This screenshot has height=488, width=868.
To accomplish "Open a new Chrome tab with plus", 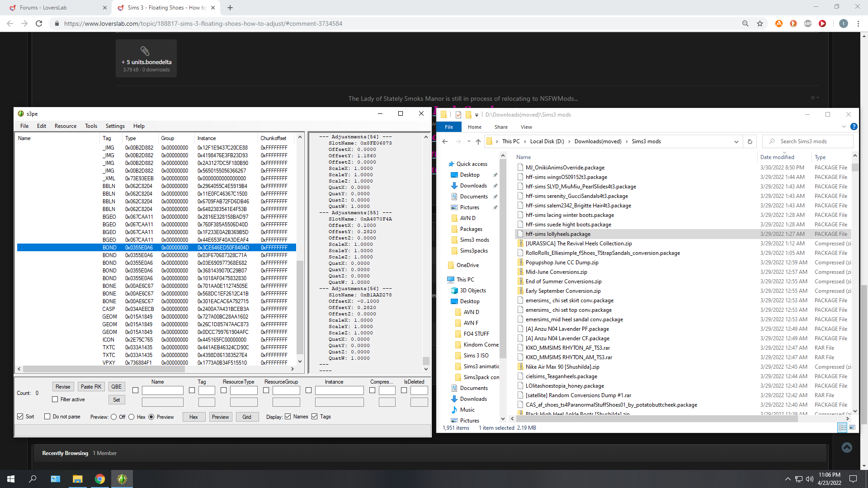I will point(230,8).
